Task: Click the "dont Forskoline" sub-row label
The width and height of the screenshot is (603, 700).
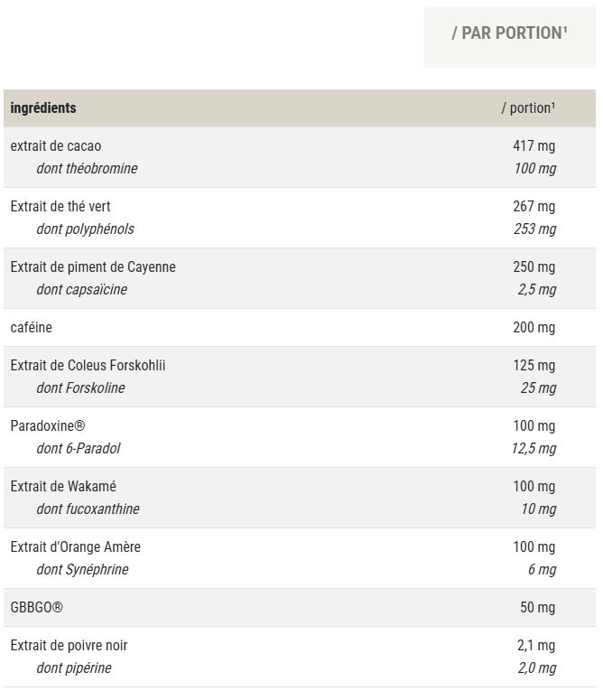Action: tap(80, 388)
